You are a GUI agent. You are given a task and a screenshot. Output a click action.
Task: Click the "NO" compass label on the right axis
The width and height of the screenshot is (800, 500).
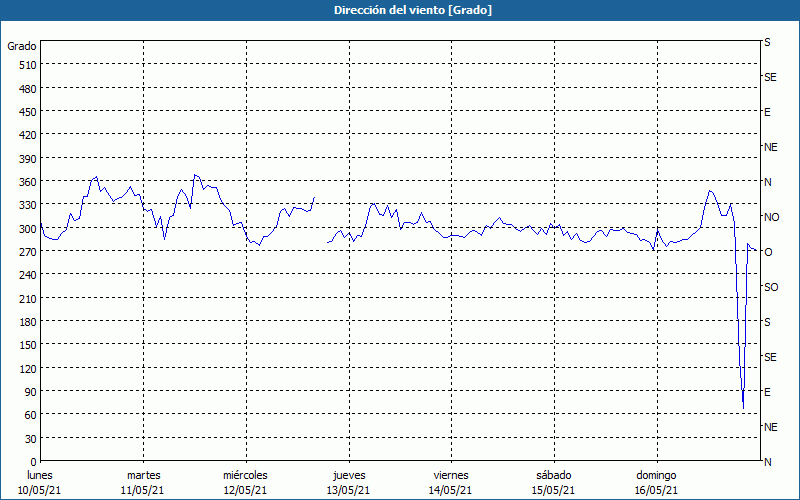click(771, 217)
